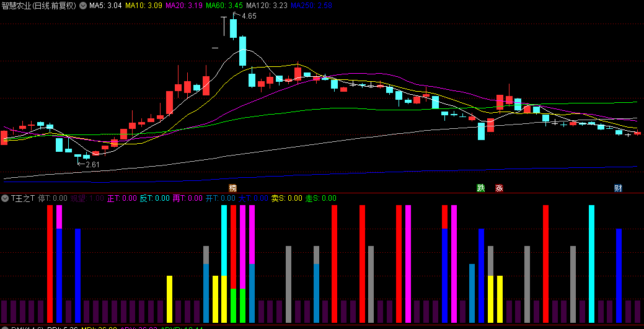The width and height of the screenshot is (644, 329).
Task: Click the 卖S: 0.00 value
Action: [287, 198]
